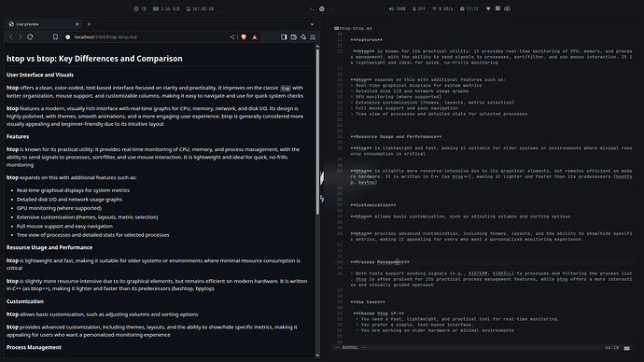Image resolution: width=644 pixels, height=362 pixels.
Task: Go forward using browser forward arrow
Action: [21, 37]
